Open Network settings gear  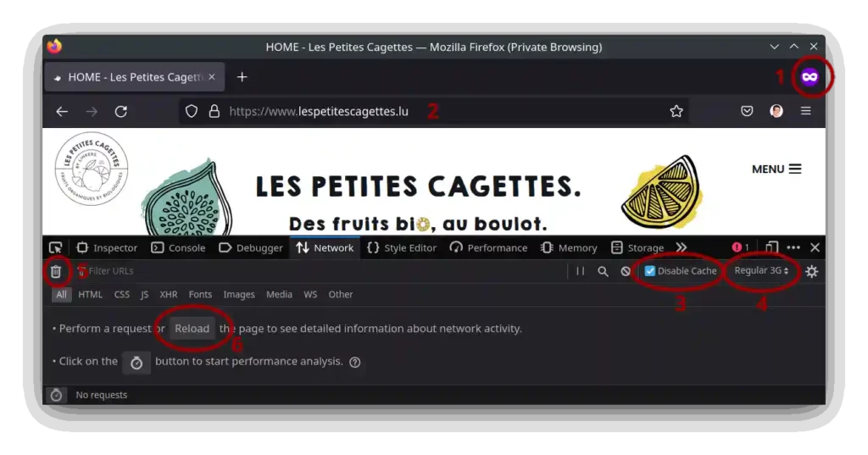coord(811,271)
